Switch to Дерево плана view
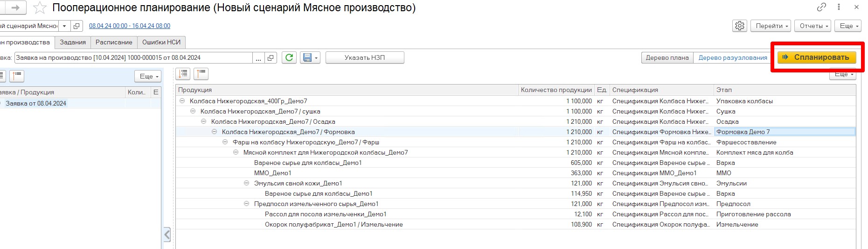The image size is (868, 249). tap(667, 58)
